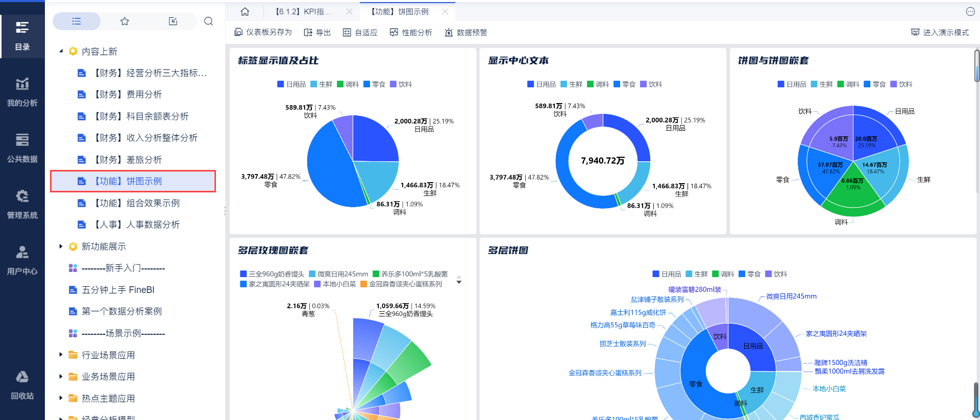Viewport: 980px width, 420px height.
Task: Expand the 行业场景应用 folder
Action: point(61,355)
